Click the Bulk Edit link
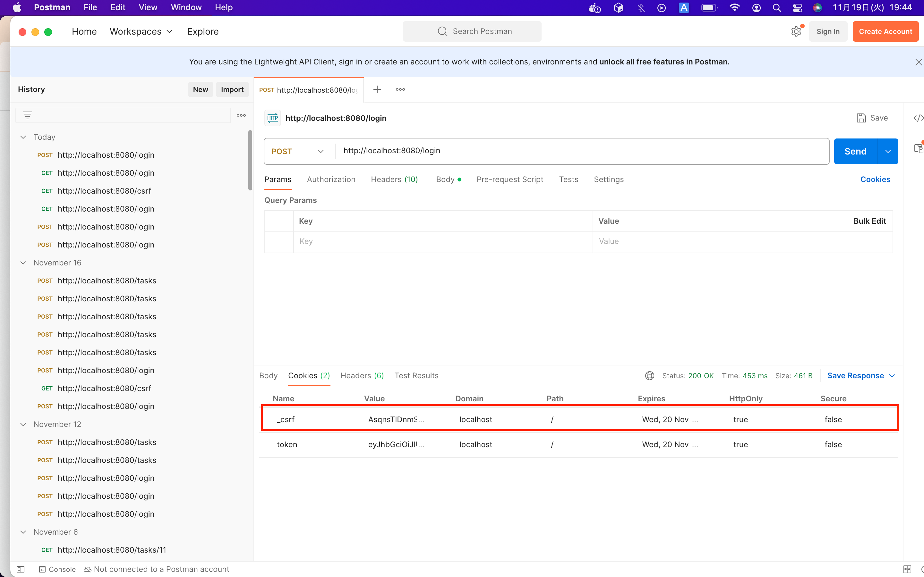 (x=869, y=221)
